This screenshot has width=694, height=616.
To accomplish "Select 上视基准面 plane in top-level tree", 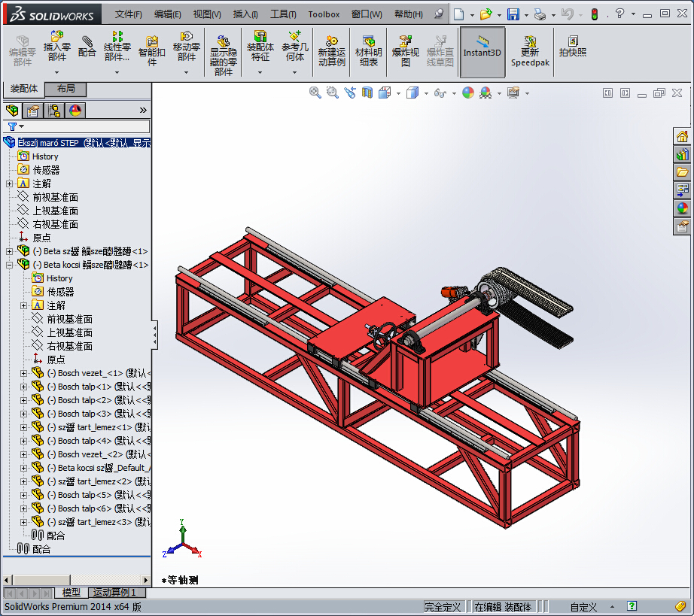I will click(55, 211).
